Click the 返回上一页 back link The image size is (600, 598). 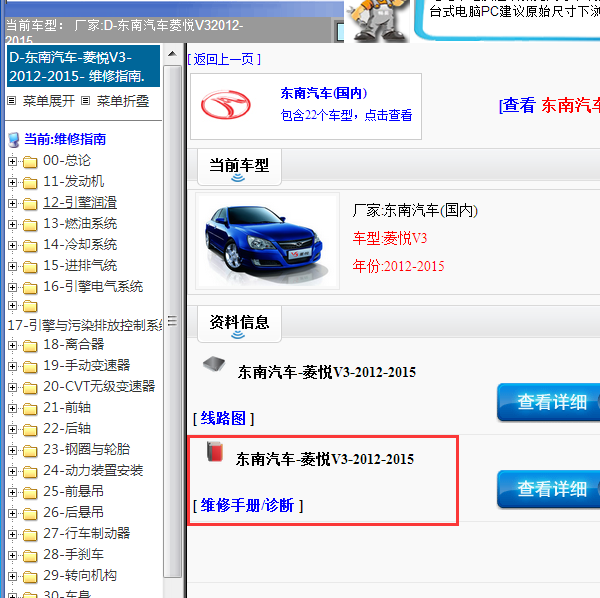224,59
